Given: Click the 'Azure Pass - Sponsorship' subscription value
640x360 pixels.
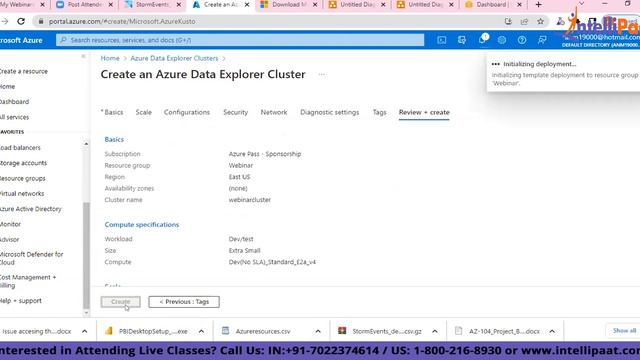Looking at the screenshot, I should pos(265,154).
